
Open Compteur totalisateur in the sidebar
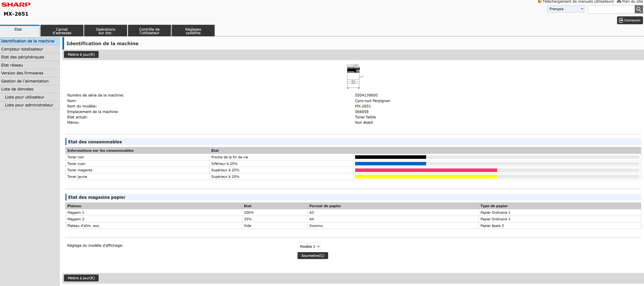22,49
